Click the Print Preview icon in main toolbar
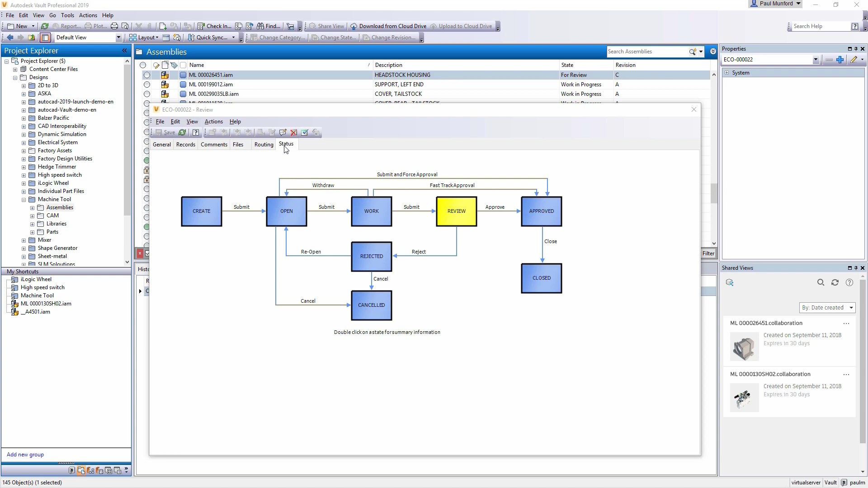868x488 pixels. (x=125, y=26)
